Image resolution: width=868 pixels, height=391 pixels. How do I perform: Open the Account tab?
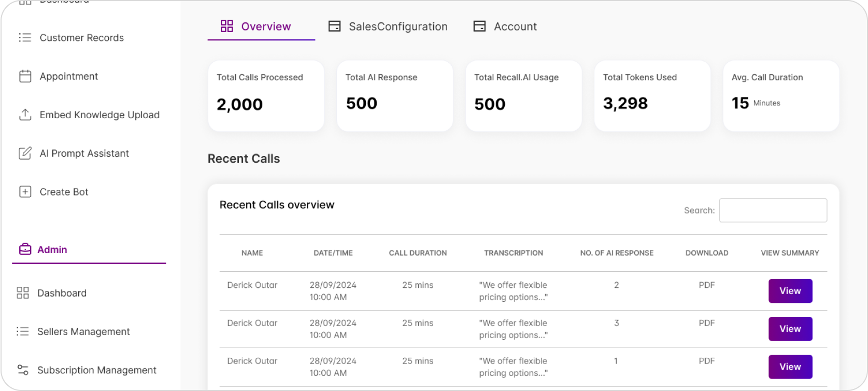505,26
